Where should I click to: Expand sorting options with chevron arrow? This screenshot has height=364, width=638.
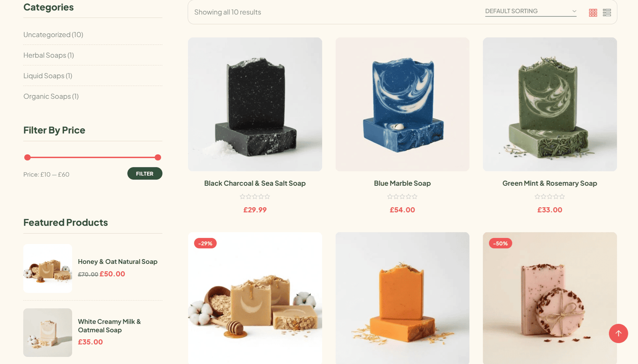(x=574, y=11)
